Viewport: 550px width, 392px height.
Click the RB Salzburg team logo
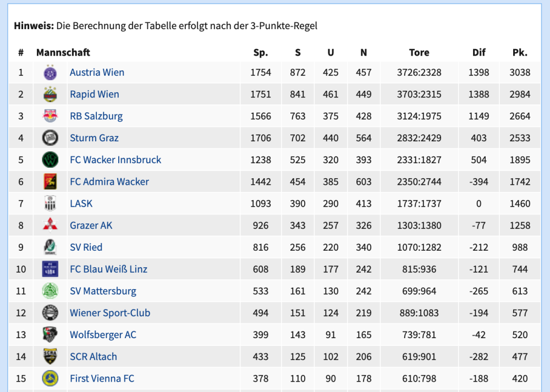(x=50, y=116)
